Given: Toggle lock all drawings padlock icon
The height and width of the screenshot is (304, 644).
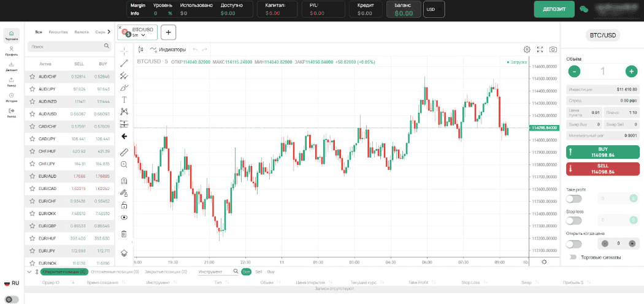Looking at the screenshot, I should [x=125, y=205].
